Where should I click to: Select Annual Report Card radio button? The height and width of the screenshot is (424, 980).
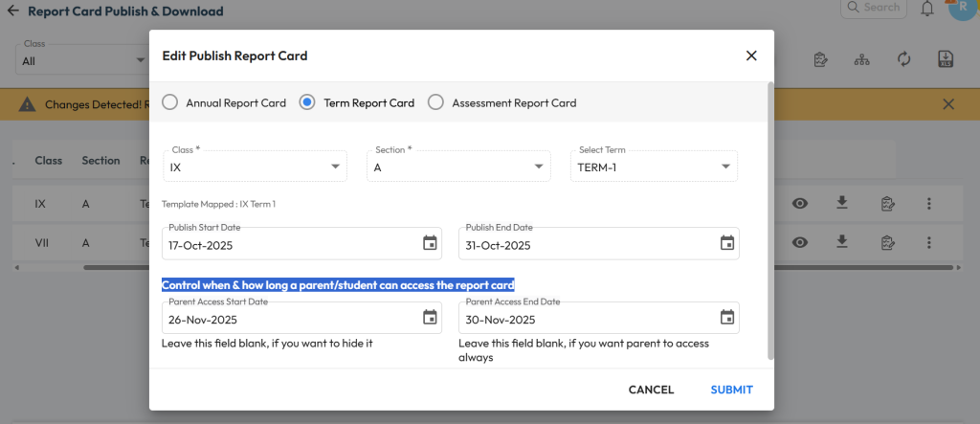[169, 102]
